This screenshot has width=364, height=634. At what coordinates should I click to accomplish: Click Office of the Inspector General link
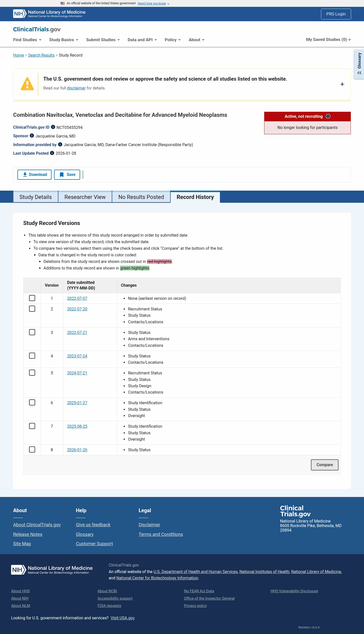pyautogui.click(x=209, y=598)
